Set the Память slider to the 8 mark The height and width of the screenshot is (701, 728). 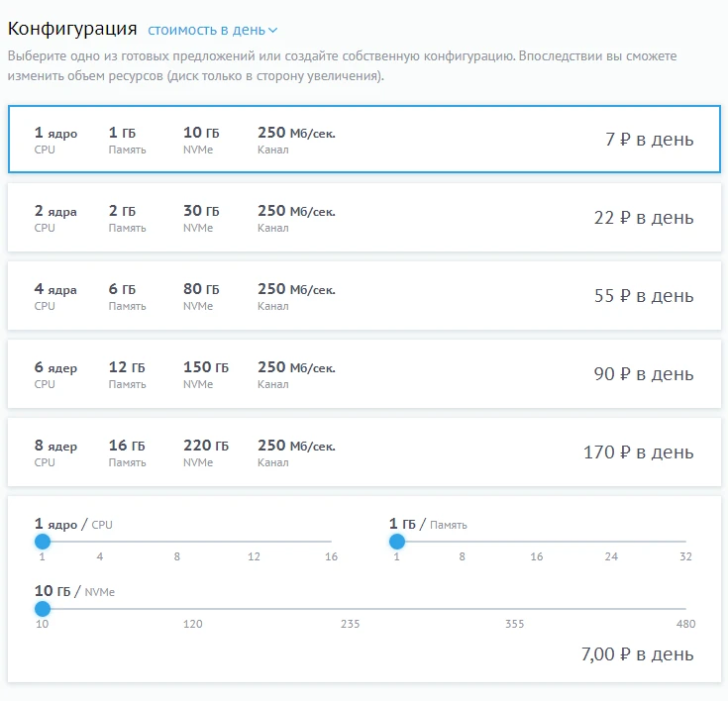click(x=462, y=542)
